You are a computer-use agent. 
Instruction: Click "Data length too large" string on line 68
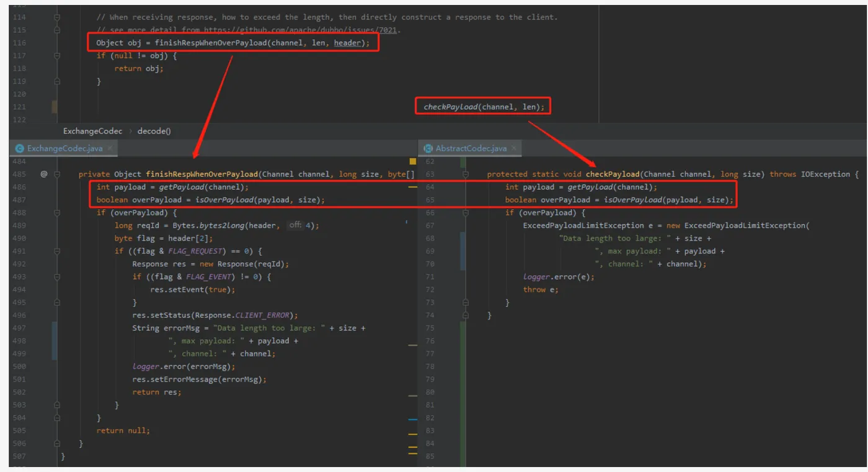coord(615,238)
